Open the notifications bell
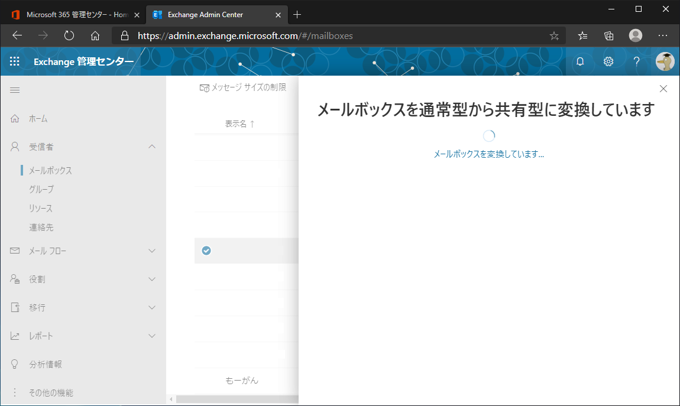 click(x=580, y=61)
